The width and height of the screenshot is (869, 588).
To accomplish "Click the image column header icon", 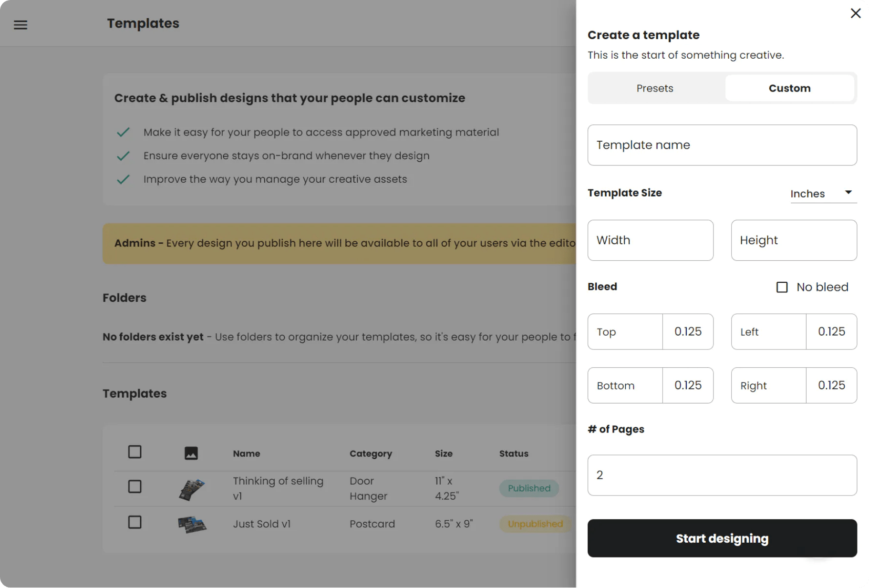I will click(191, 453).
